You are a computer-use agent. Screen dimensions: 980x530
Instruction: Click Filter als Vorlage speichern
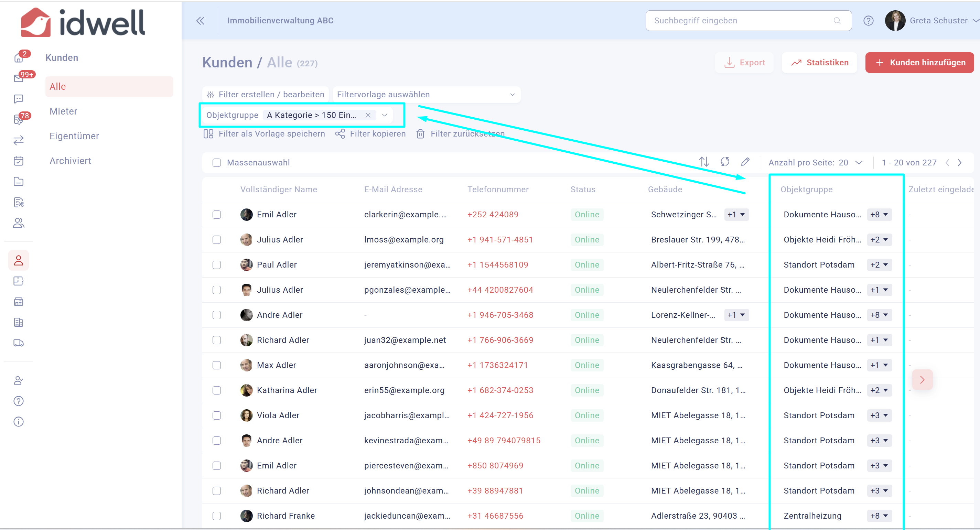coord(265,134)
